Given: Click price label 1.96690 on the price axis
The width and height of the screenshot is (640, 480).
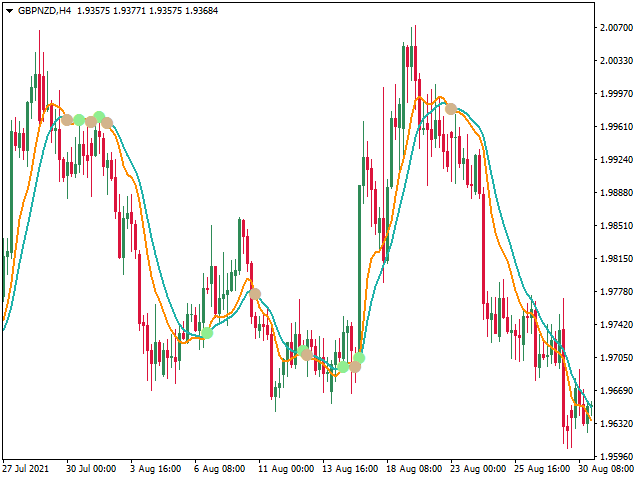Looking at the screenshot, I should click(x=616, y=391).
